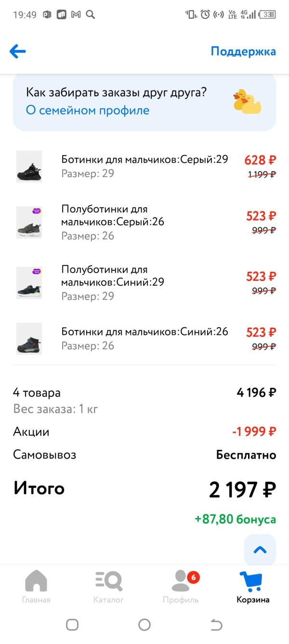The width and height of the screenshot is (289, 644).
Task: Tap the blue back arrow
Action: click(18, 52)
